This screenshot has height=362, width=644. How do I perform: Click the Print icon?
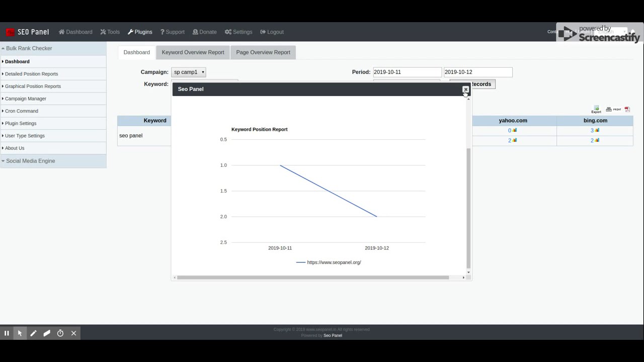pos(613,109)
